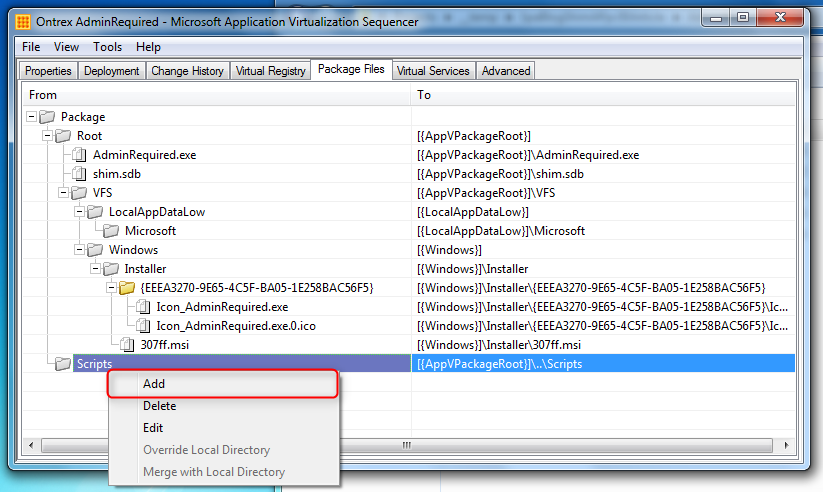Switch to the Change History tab

[187, 71]
